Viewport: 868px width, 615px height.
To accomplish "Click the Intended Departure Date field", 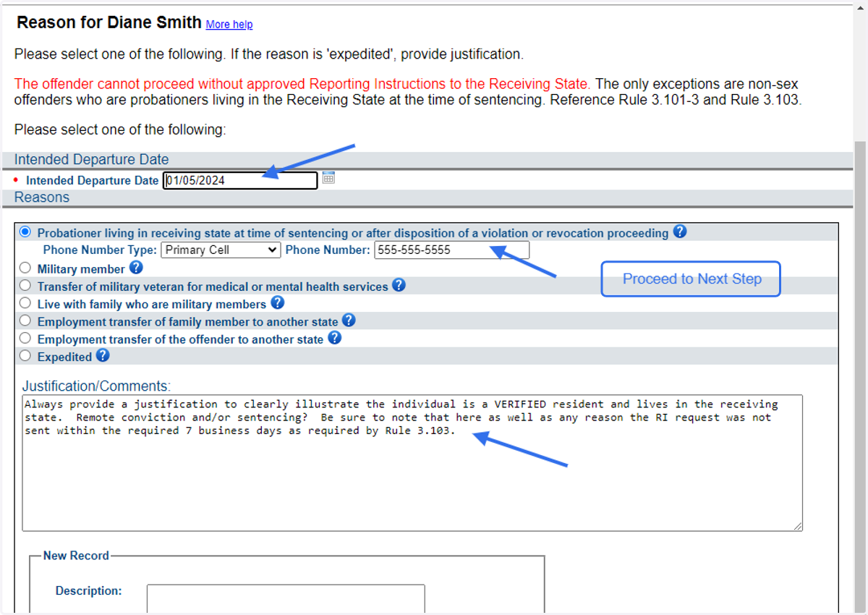I will [240, 180].
